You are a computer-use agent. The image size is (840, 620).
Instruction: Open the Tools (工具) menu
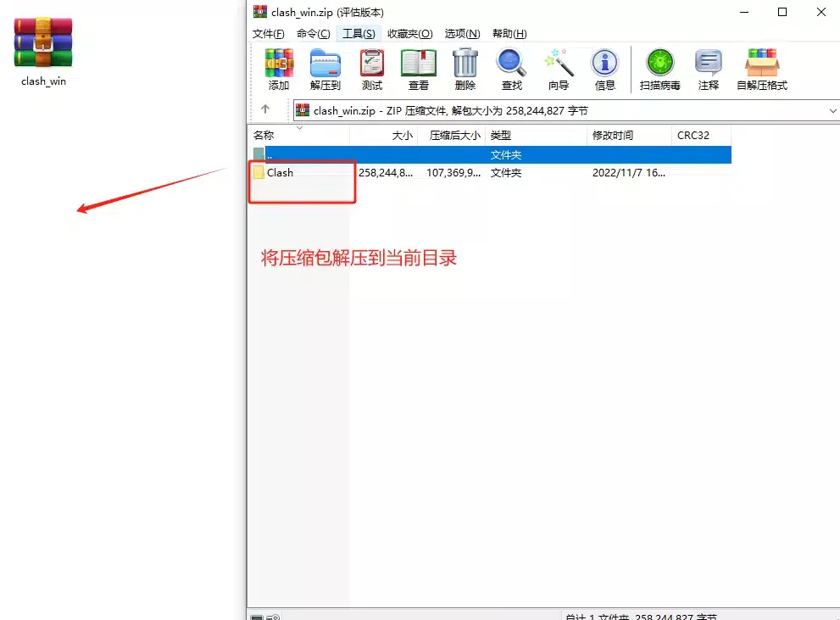point(358,34)
